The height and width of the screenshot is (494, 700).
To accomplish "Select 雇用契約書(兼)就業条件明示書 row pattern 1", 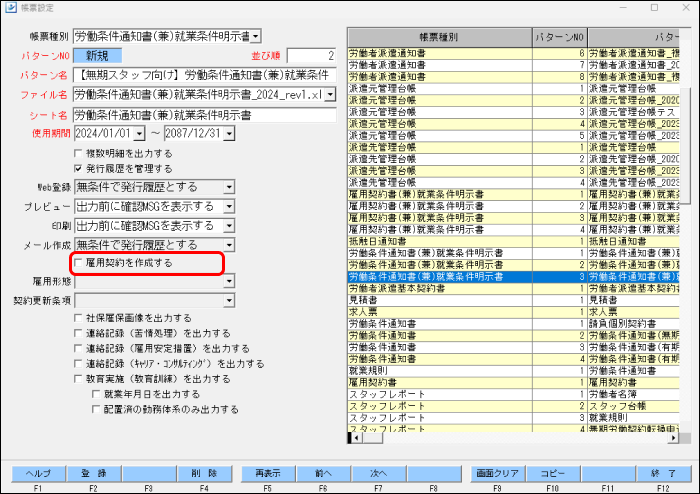I will [x=513, y=195].
